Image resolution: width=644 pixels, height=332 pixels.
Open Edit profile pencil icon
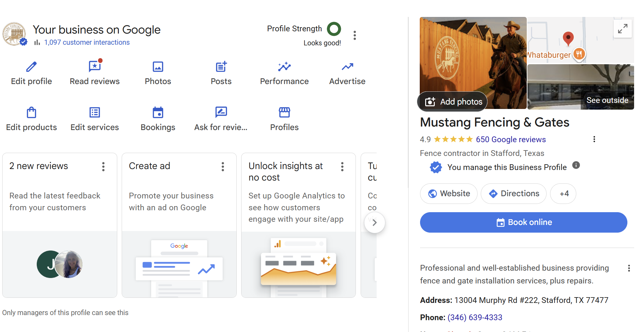pyautogui.click(x=31, y=67)
